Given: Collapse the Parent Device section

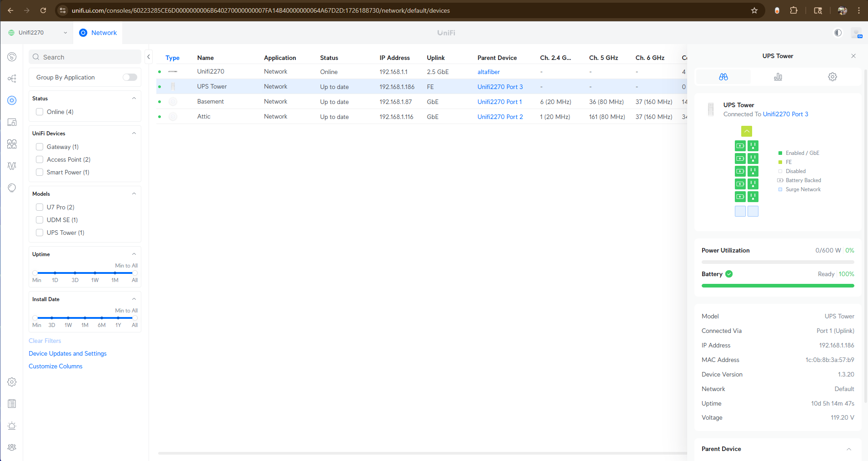Looking at the screenshot, I should [x=848, y=449].
